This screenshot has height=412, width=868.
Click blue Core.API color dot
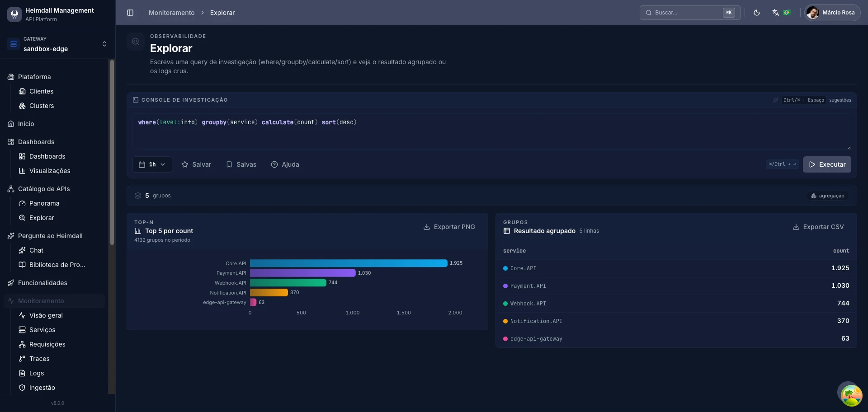[505, 268]
